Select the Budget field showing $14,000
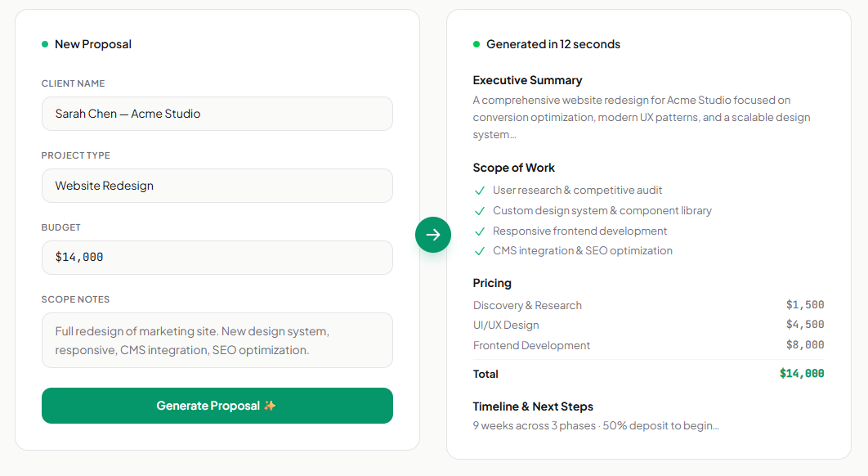The height and width of the screenshot is (476, 868). (x=217, y=257)
